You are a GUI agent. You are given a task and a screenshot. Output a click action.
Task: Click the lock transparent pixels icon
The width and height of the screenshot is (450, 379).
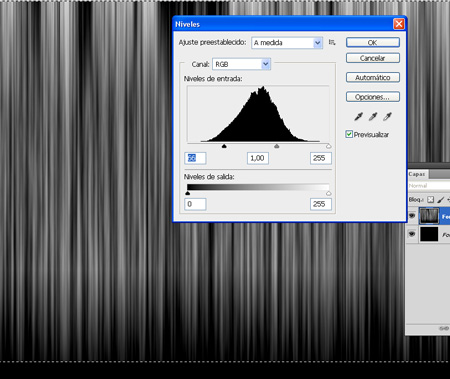pos(431,199)
